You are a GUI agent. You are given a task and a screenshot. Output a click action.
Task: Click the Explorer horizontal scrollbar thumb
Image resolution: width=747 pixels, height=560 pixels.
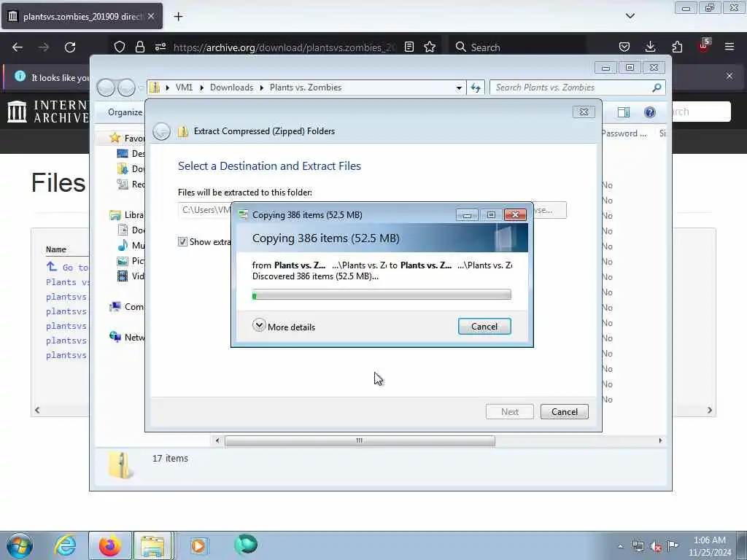click(360, 441)
